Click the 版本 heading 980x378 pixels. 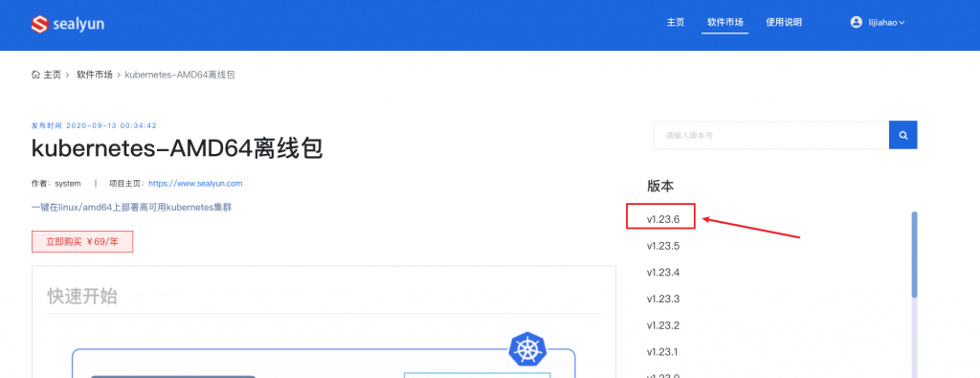tap(660, 187)
